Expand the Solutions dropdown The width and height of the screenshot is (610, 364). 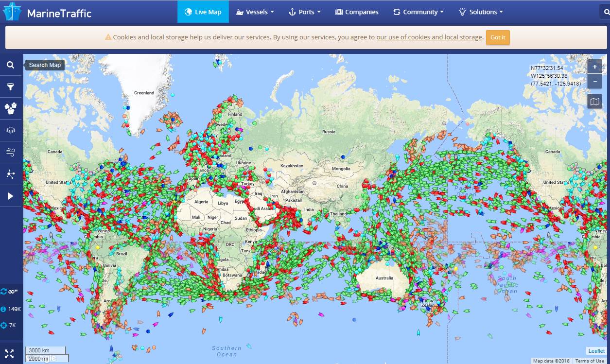pyautogui.click(x=480, y=12)
